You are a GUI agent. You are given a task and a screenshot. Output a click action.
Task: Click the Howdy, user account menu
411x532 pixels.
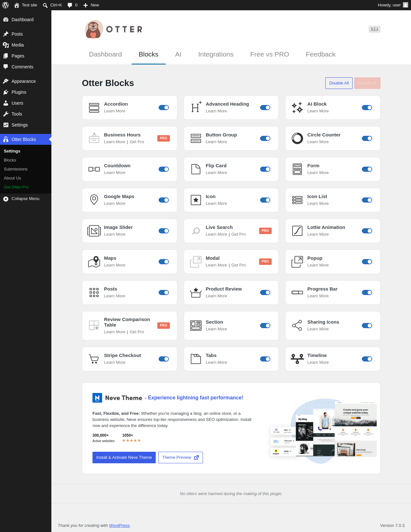pyautogui.click(x=393, y=5)
